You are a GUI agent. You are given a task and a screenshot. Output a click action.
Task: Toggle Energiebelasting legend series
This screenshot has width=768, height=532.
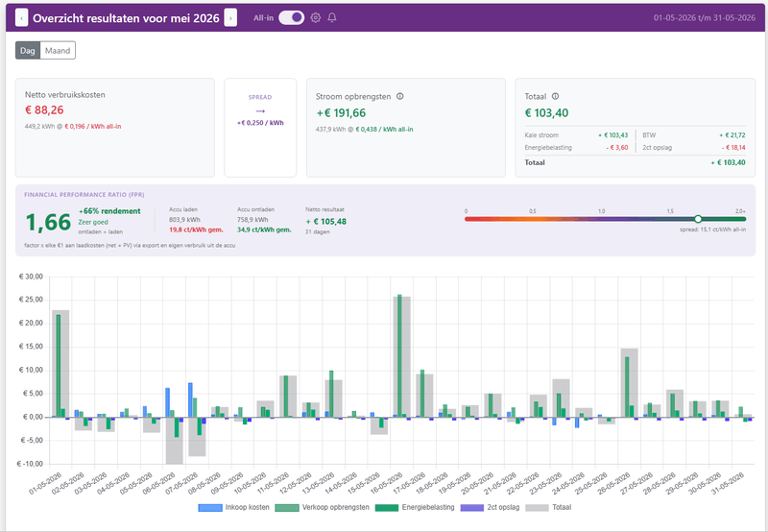[x=415, y=507]
